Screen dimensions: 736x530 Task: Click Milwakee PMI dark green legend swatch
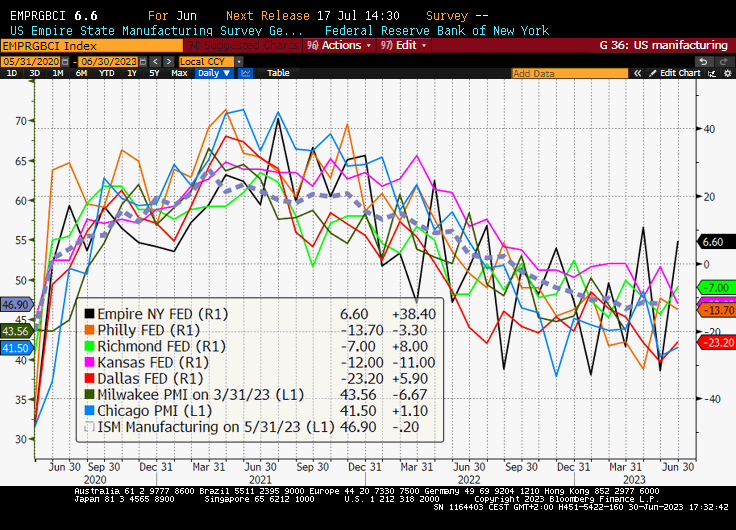(89, 394)
